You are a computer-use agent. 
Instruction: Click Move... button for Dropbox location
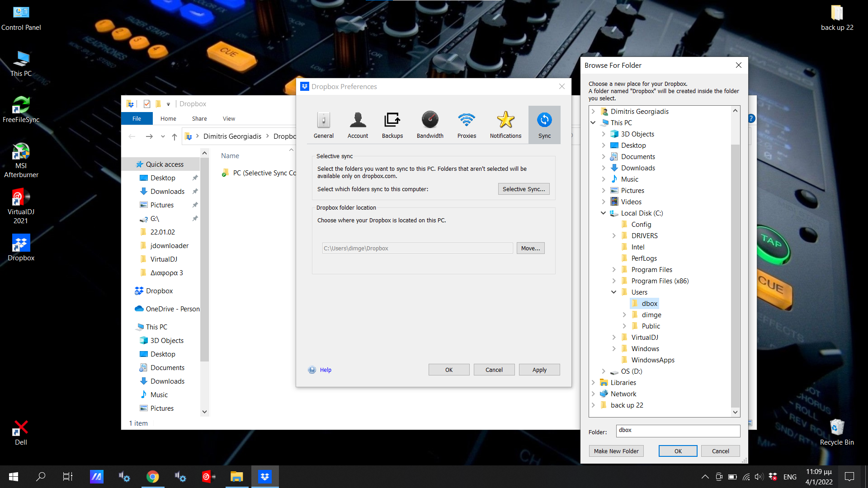(x=530, y=248)
